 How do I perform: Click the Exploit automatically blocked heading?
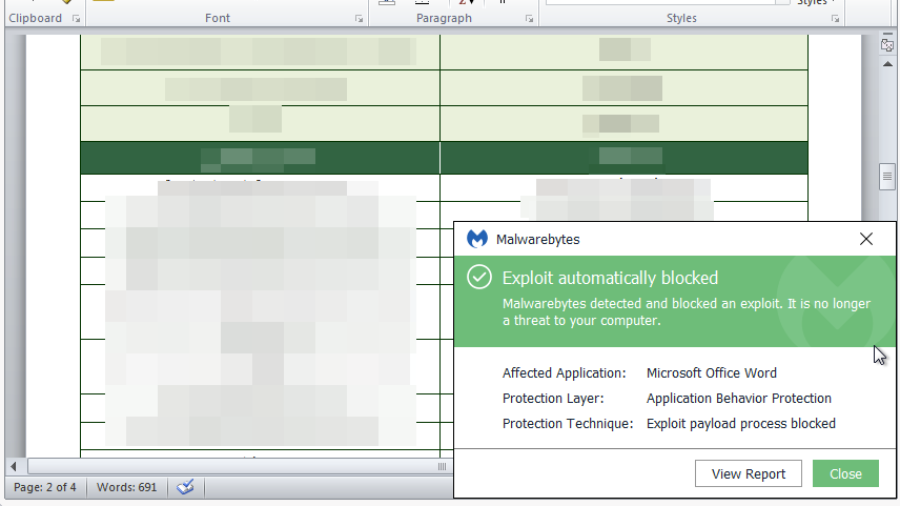click(x=610, y=278)
